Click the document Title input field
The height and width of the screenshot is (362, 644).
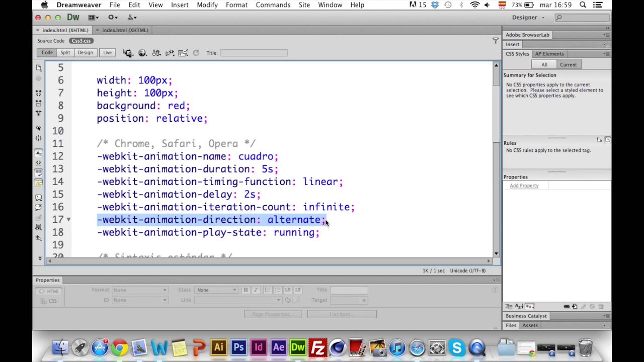254,53
